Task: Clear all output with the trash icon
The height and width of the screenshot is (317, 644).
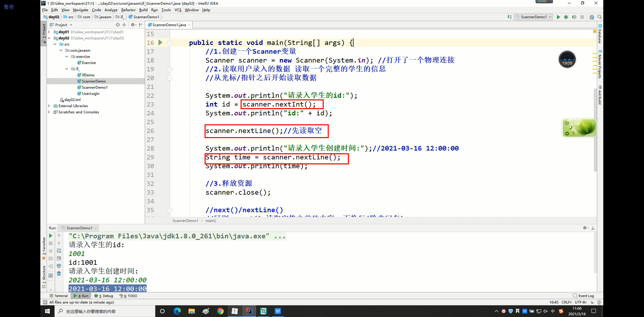Action: pyautogui.click(x=59, y=274)
